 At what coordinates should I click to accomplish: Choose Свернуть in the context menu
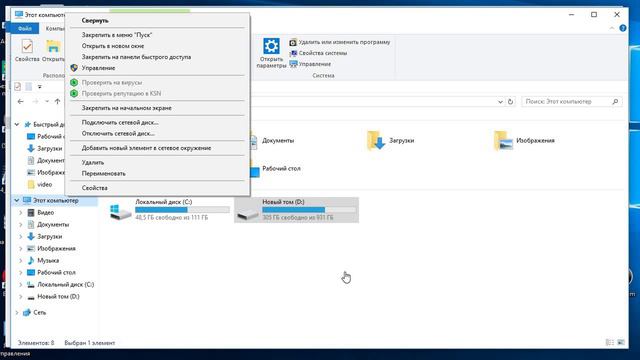point(158,20)
